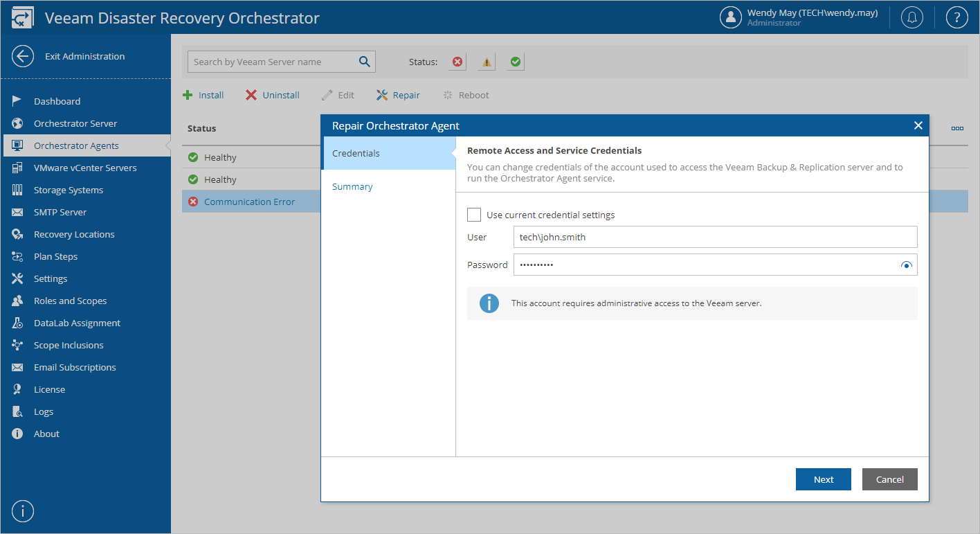Click the About info icon in sidebar

click(18, 434)
